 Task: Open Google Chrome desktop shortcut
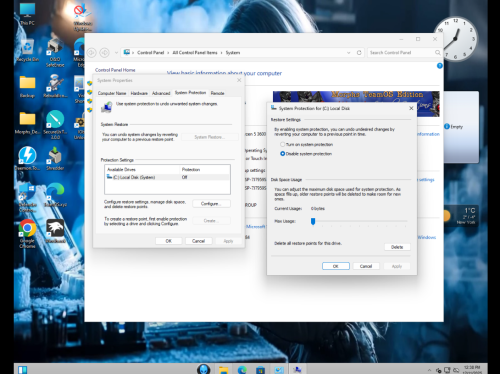click(x=27, y=233)
